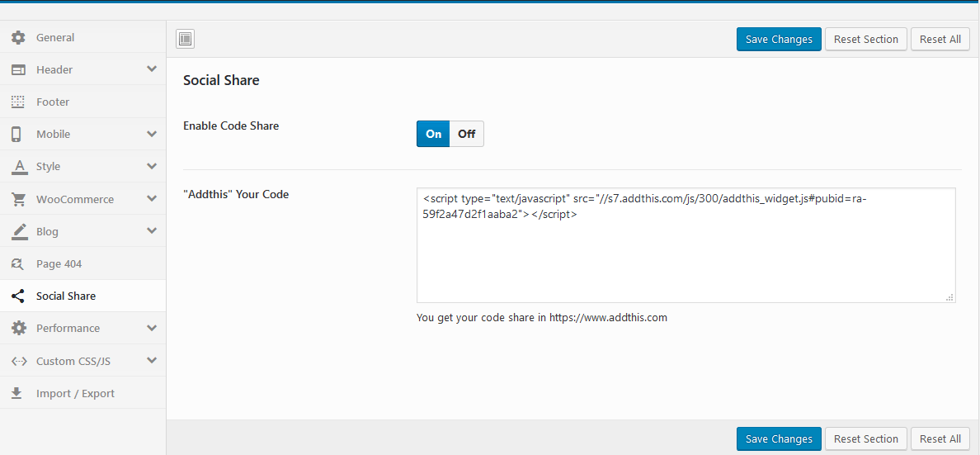
Task: Switch Enable Code Share to Off
Action: pyautogui.click(x=466, y=134)
